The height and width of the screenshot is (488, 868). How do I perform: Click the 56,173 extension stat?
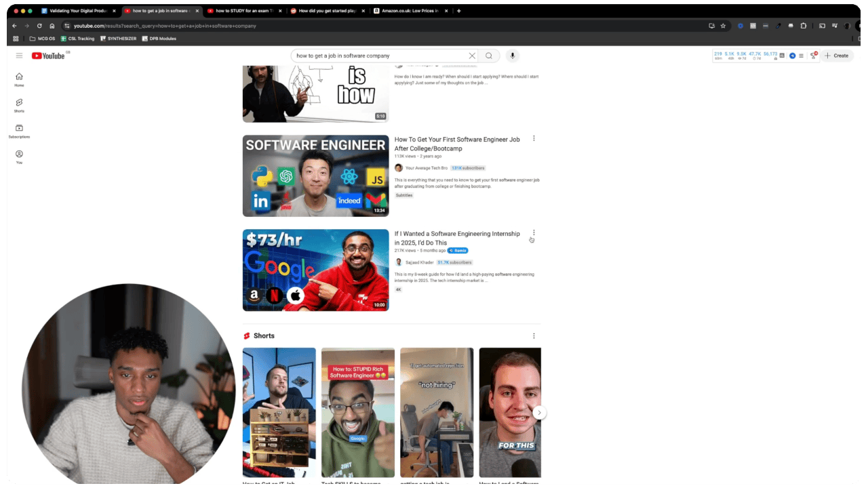[770, 54]
